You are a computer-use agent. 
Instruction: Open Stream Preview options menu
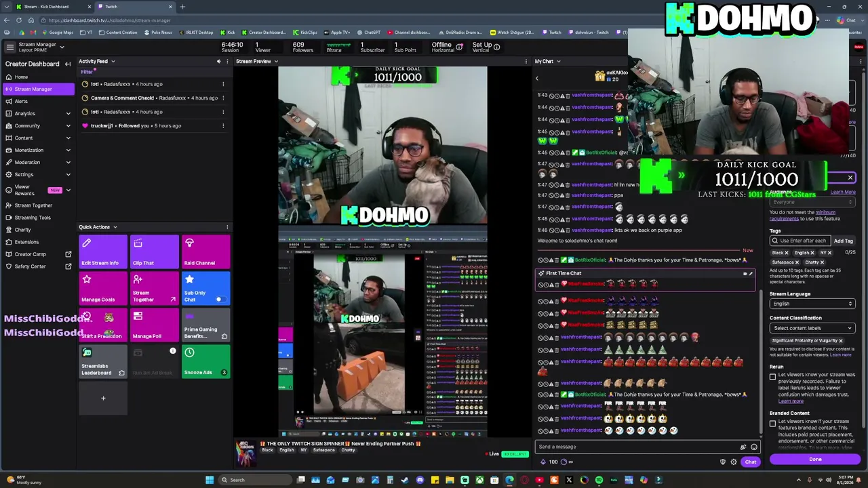pyautogui.click(x=526, y=62)
